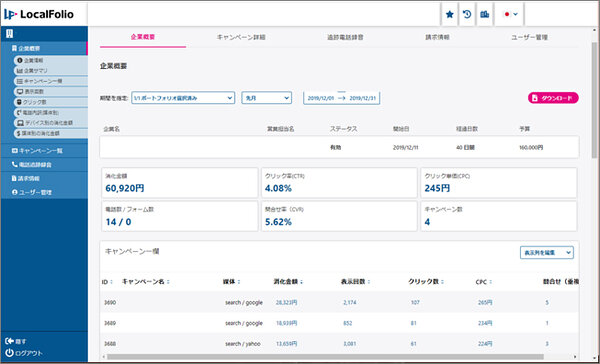Click the table scroll left arrow
The height and width of the screenshot is (364, 600).
coord(103,357)
